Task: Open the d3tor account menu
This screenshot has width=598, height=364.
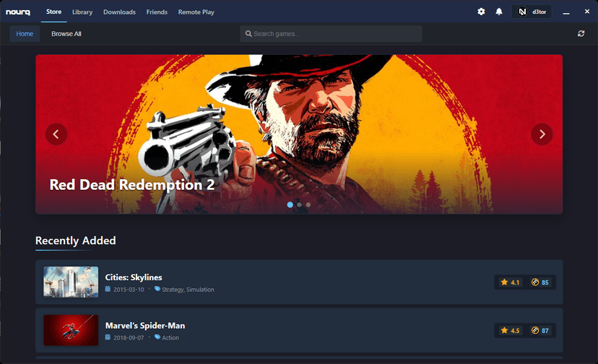Action: tap(532, 12)
